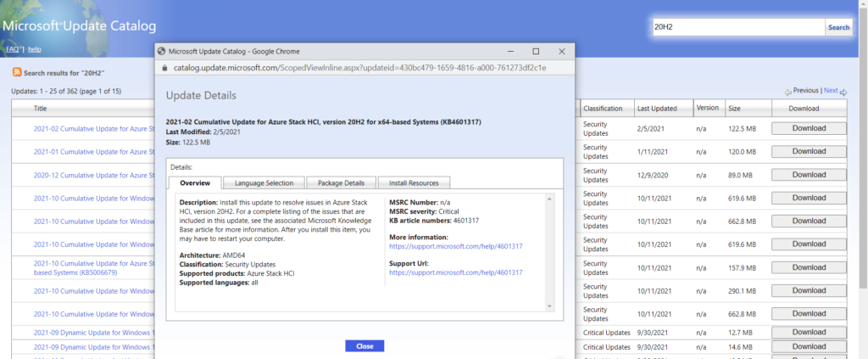The width and height of the screenshot is (868, 359).
Task: Open the 2020-12 Cumulative Update for Azure link
Action: click(x=94, y=175)
